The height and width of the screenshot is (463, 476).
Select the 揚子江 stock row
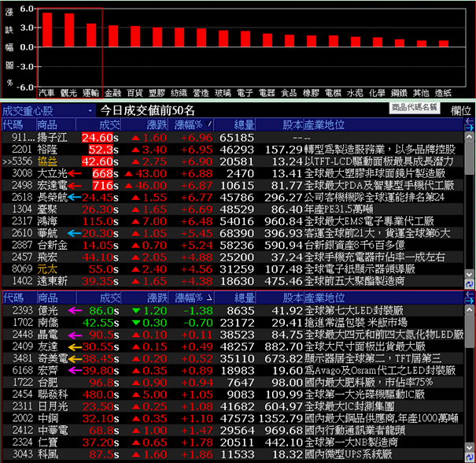(x=233, y=138)
